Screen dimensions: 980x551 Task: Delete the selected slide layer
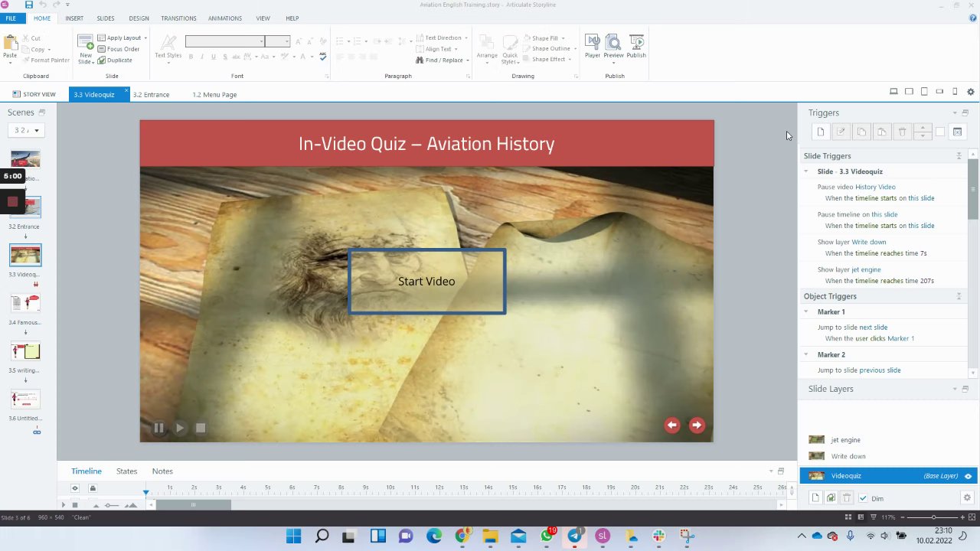tap(847, 498)
